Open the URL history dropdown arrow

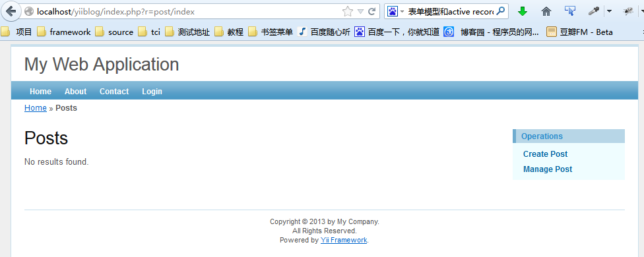(x=360, y=11)
